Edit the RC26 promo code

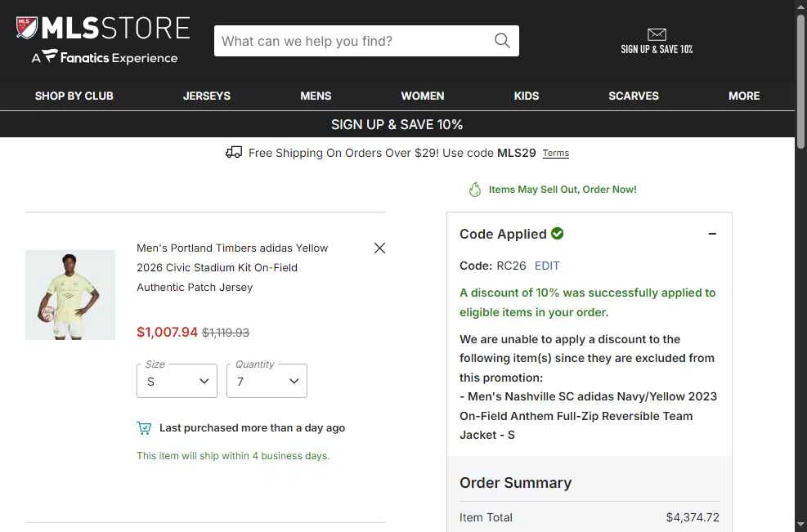[547, 266]
